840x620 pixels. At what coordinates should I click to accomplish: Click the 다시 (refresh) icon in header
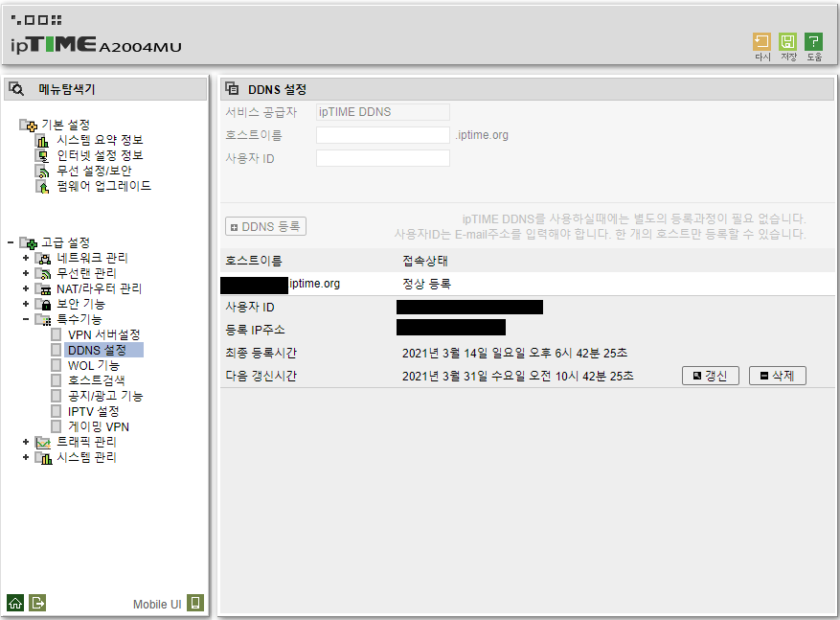pos(761,42)
